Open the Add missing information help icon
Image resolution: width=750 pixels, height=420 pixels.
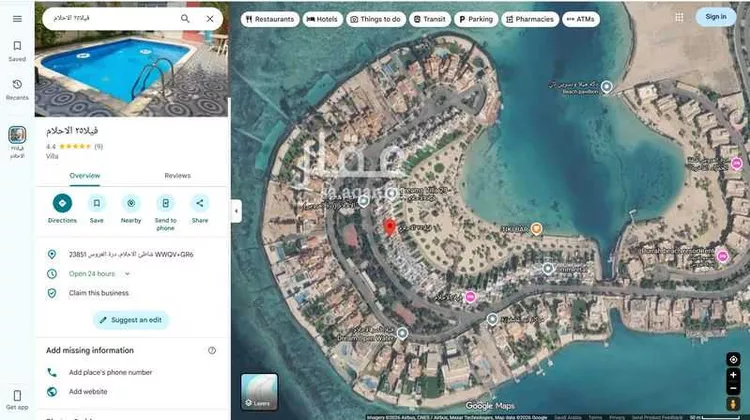point(212,351)
